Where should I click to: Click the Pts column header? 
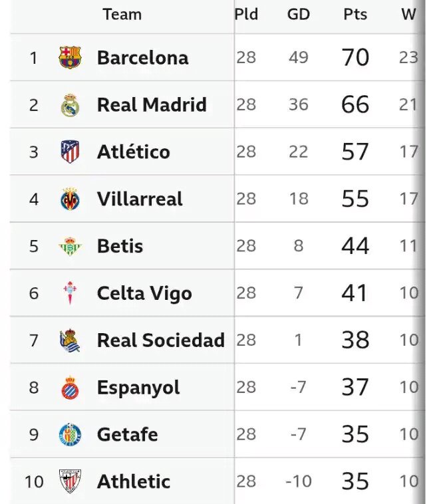pyautogui.click(x=355, y=14)
